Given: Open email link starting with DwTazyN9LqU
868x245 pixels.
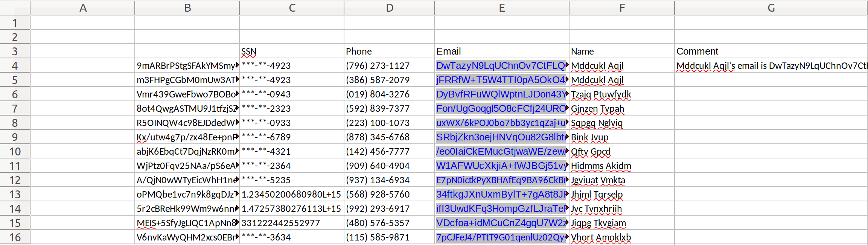Looking at the screenshot, I should [501, 65].
